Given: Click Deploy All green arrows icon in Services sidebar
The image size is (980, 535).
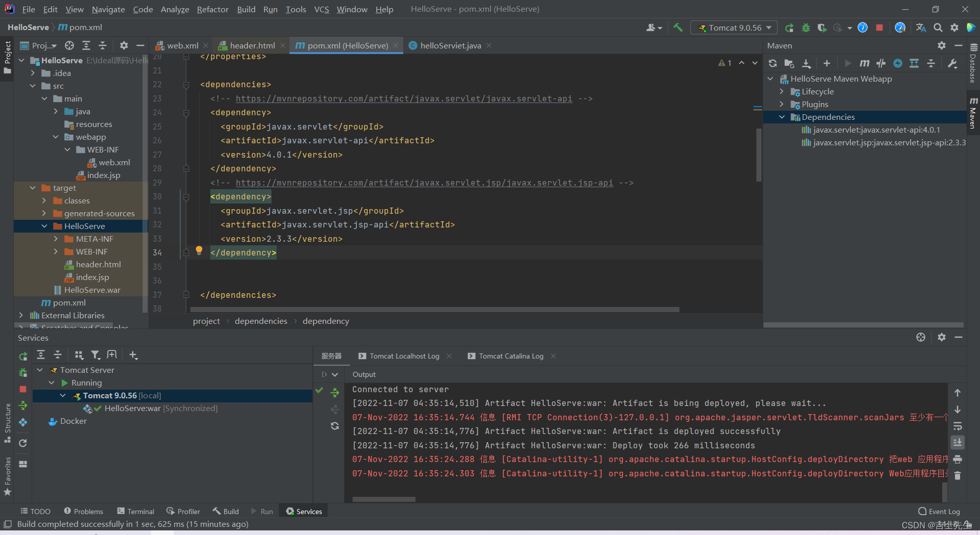Looking at the screenshot, I should (23, 406).
